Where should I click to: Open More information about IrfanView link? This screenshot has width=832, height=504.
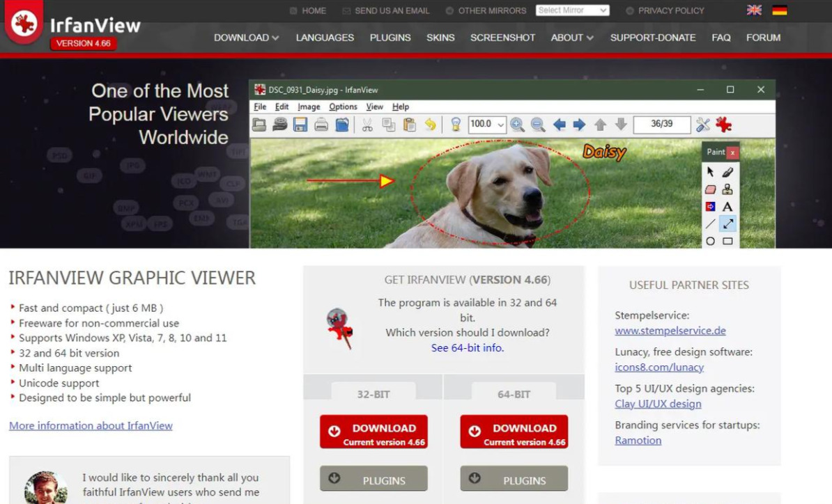click(91, 425)
